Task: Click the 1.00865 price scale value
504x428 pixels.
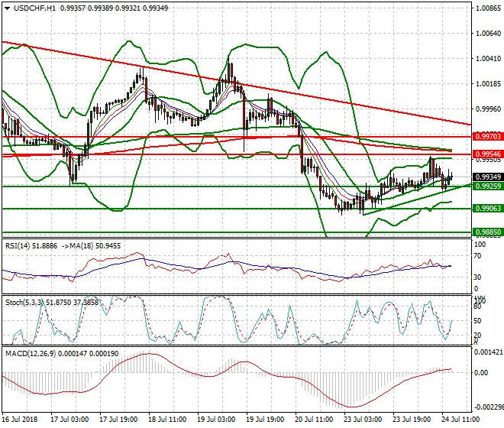Action: click(x=488, y=8)
